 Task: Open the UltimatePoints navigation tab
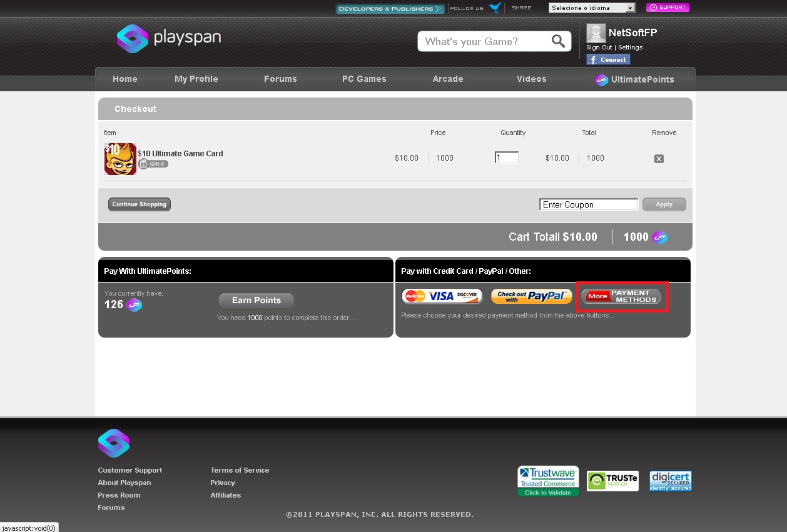(x=634, y=79)
